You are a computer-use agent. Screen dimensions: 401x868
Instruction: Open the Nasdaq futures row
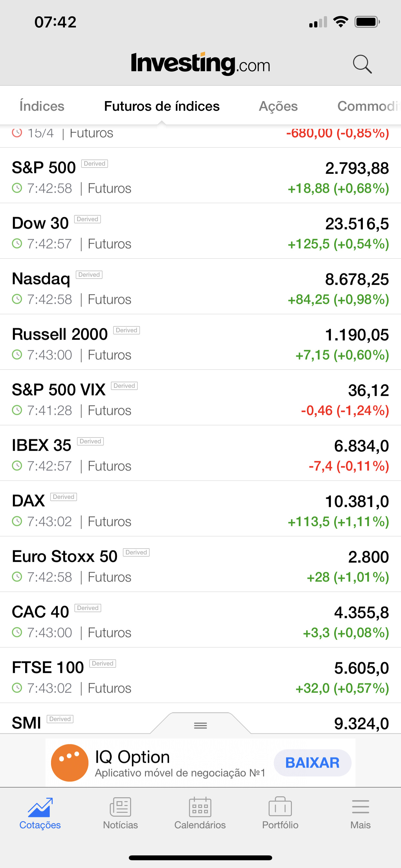[x=200, y=287]
